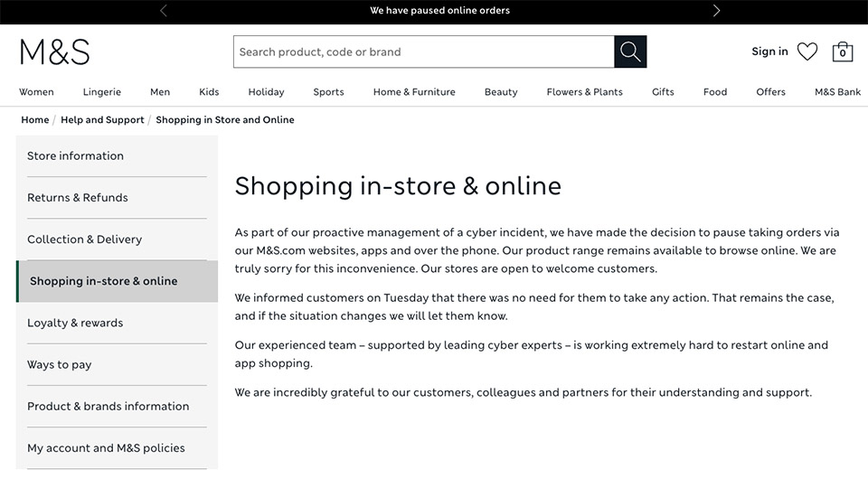The height and width of the screenshot is (488, 868).
Task: Open the Women menu
Action: (x=36, y=91)
